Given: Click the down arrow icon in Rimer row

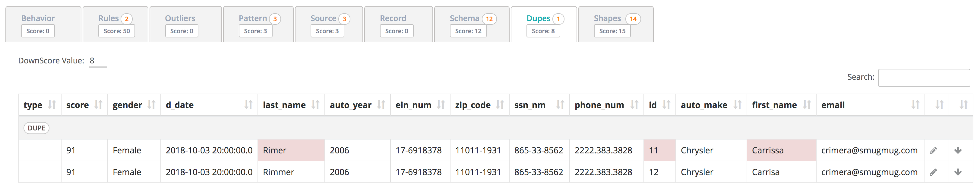Looking at the screenshot, I should click(958, 151).
